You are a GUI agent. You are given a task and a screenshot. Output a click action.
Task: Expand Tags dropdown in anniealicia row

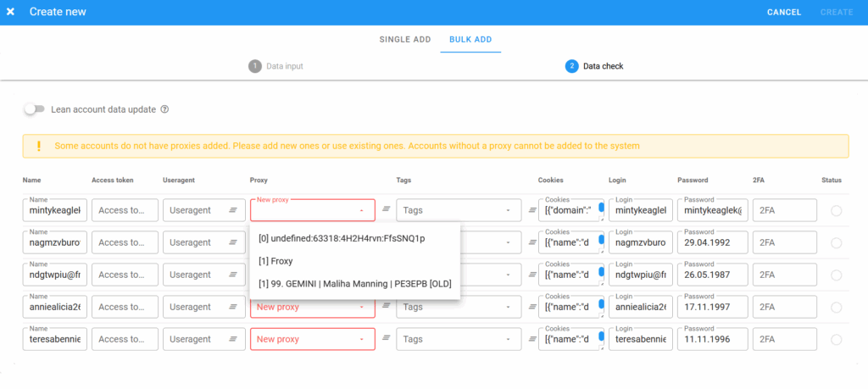[459, 307]
